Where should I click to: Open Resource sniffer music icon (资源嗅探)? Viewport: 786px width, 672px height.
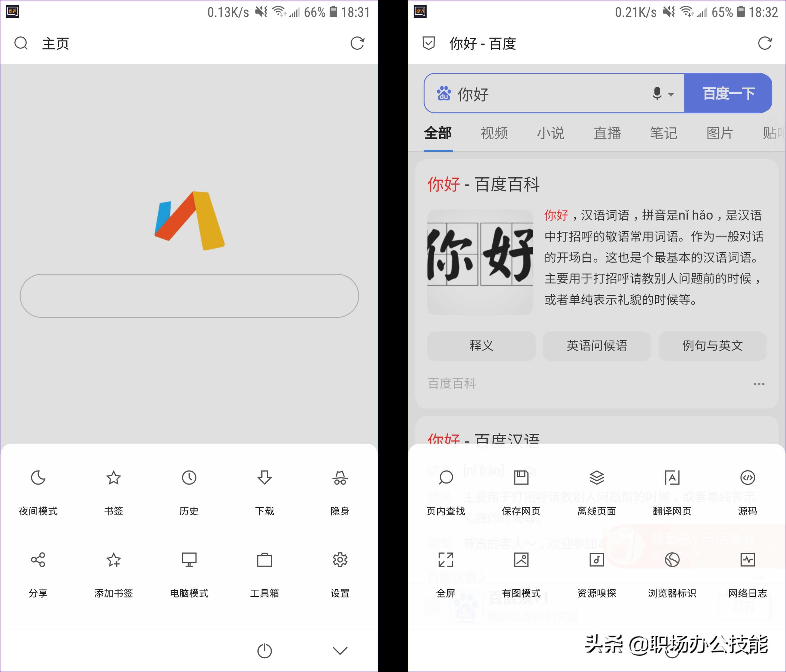pos(597,560)
